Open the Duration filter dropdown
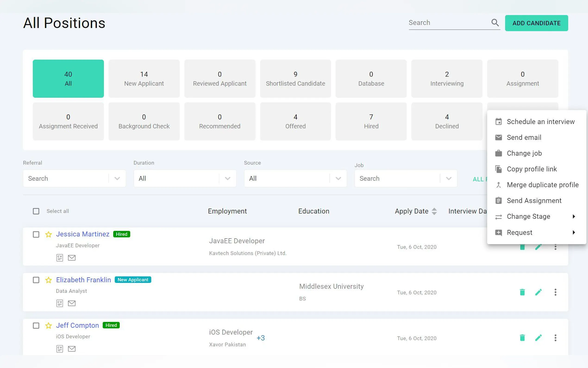This screenshot has height=368, width=588. click(228, 178)
